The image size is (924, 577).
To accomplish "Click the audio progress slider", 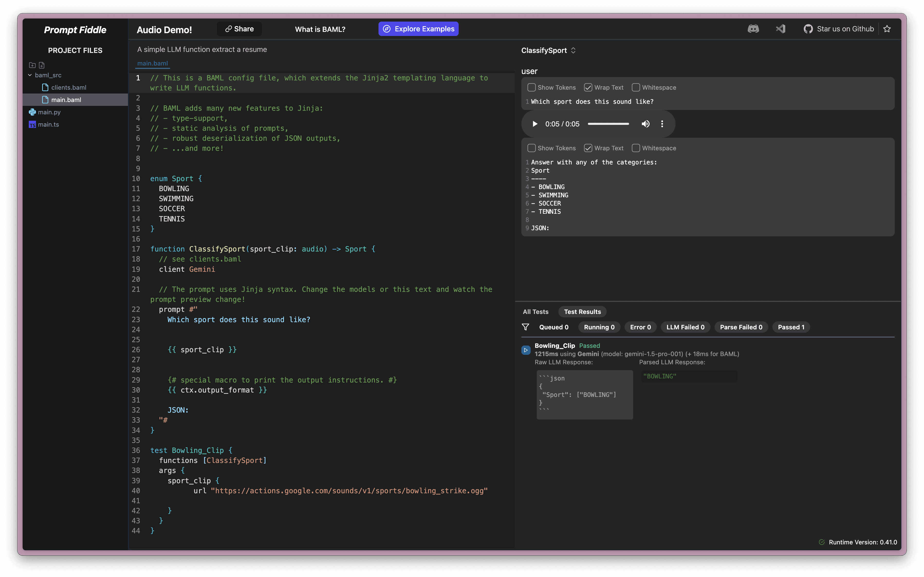I will click(x=608, y=124).
